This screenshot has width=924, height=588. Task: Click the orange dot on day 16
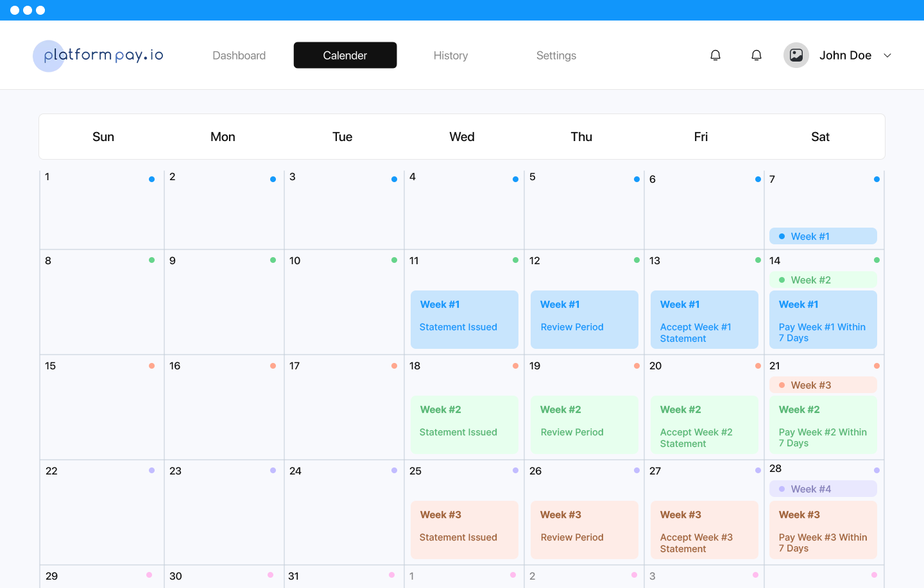point(273,365)
